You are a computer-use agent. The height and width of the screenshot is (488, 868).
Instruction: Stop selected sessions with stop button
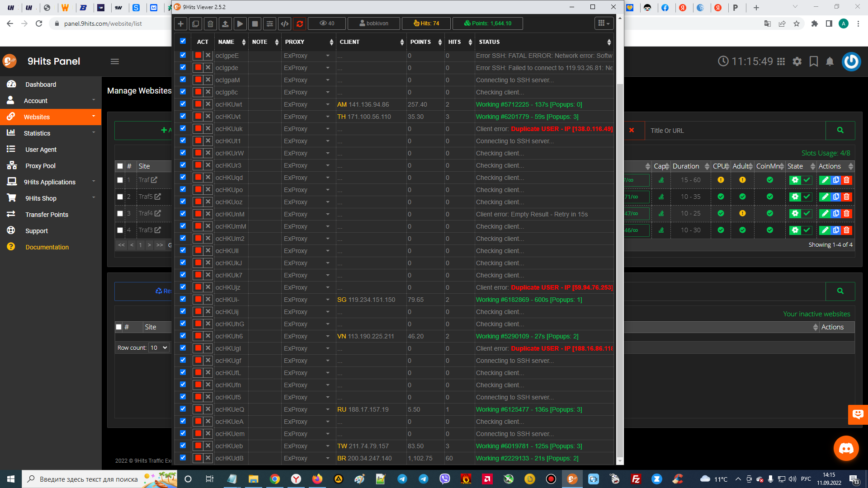255,23
